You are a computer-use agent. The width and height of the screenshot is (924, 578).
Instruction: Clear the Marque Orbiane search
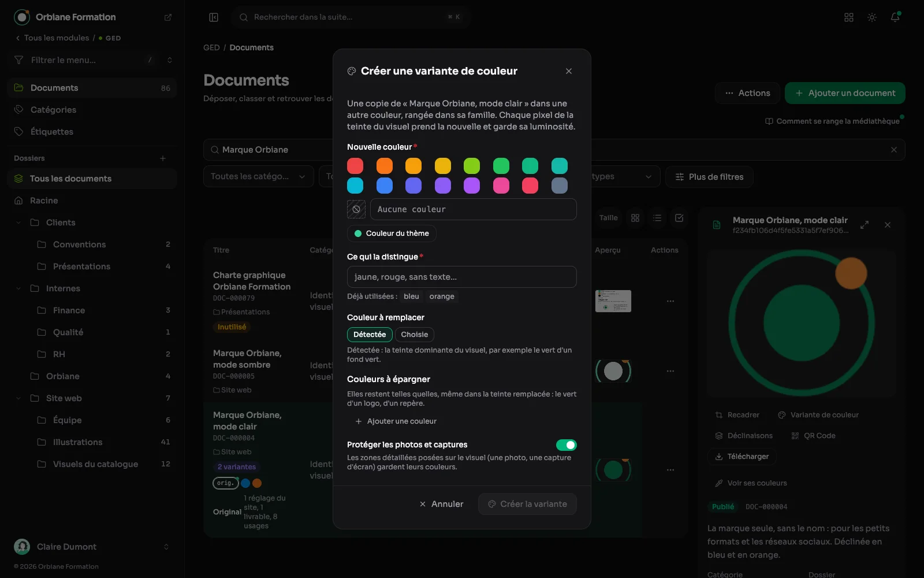click(894, 150)
